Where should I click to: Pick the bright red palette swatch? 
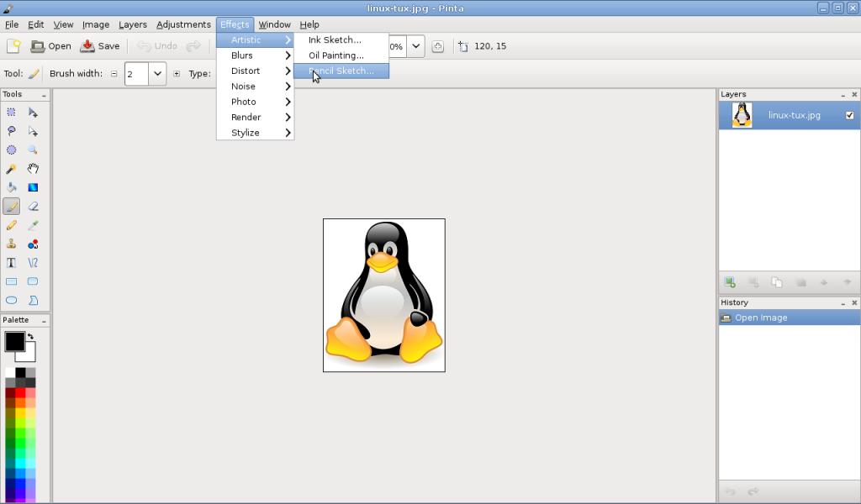20,392
